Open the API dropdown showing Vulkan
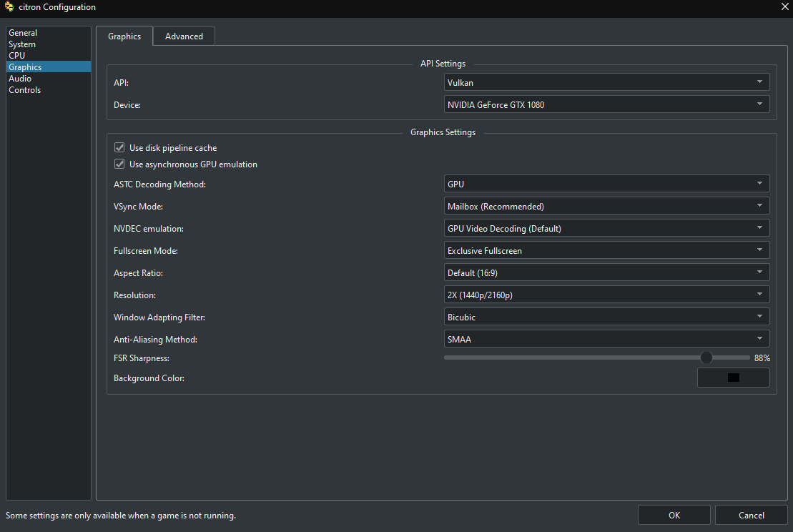The width and height of the screenshot is (793, 532). (607, 82)
